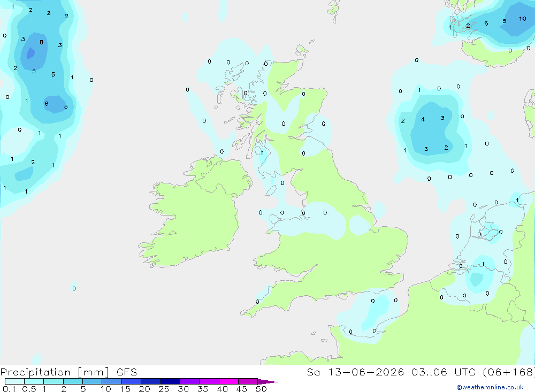Screen dimensions: 535x392
Task: Click the 40 to 45 mm legend swatch
Action: (228, 381)
